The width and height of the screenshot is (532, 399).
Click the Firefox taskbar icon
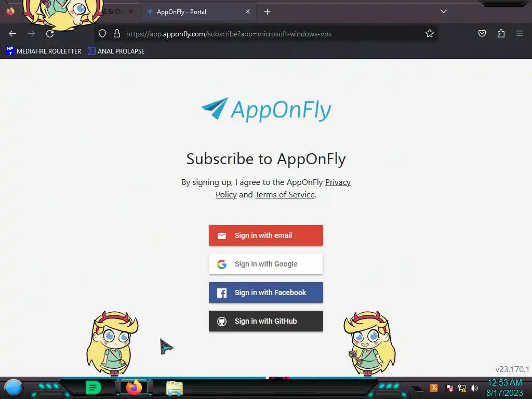134,388
